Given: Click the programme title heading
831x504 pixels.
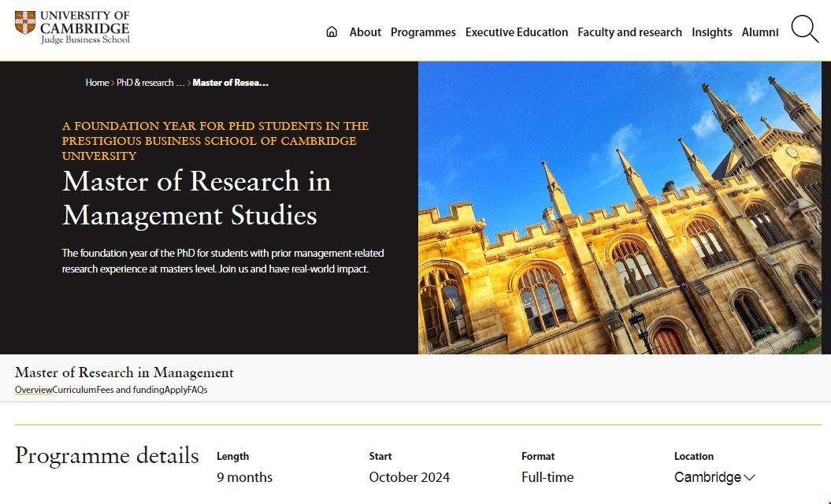Looking at the screenshot, I should point(197,198).
